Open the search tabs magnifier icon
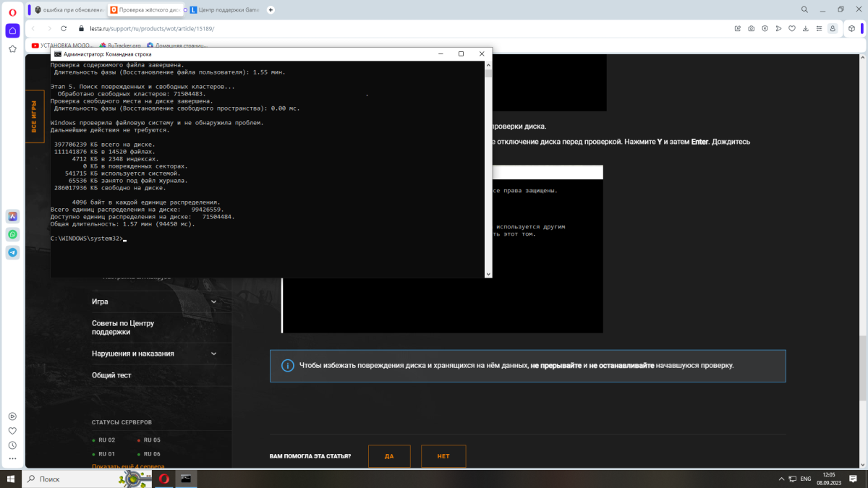 (804, 9)
